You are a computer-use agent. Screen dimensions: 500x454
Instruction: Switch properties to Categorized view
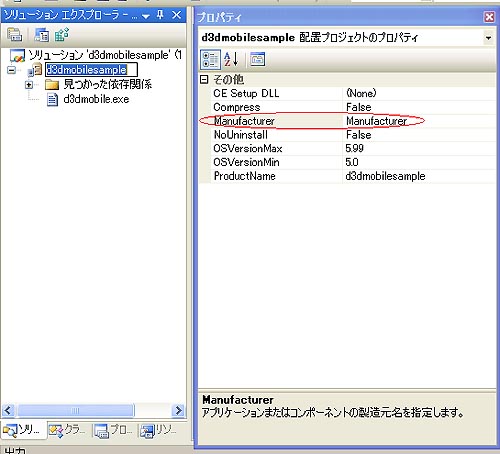click(x=210, y=60)
